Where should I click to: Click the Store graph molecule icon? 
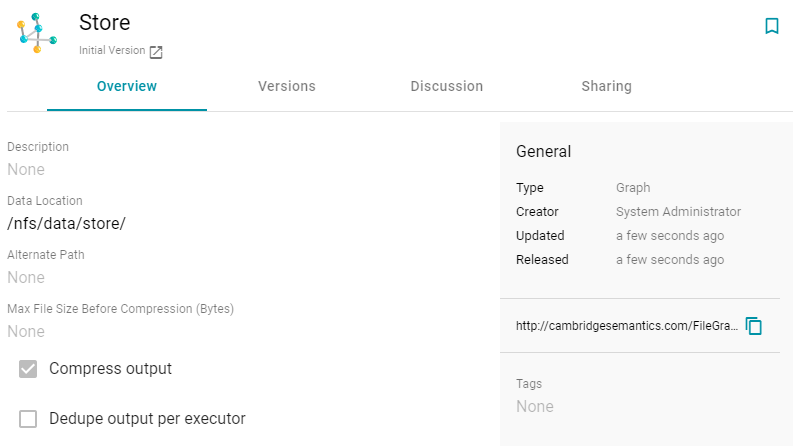pos(37,33)
